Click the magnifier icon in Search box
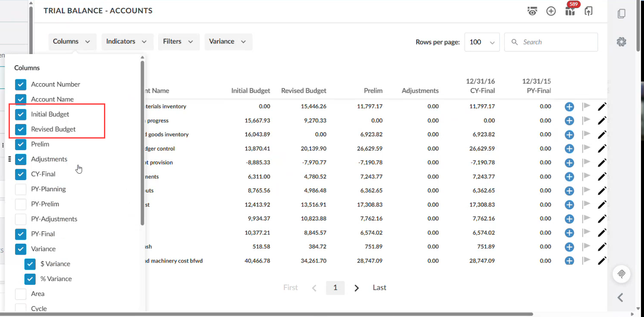The image size is (644, 317). [514, 42]
